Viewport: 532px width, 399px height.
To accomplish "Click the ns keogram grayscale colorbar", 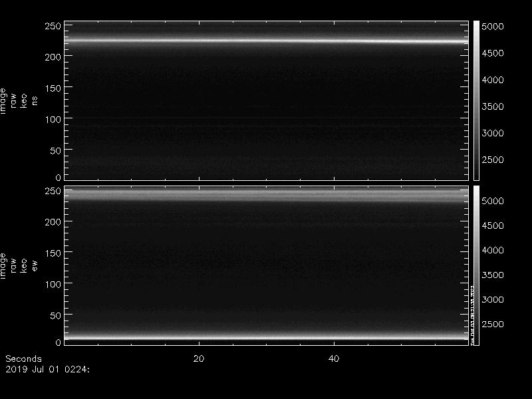I will point(476,100).
